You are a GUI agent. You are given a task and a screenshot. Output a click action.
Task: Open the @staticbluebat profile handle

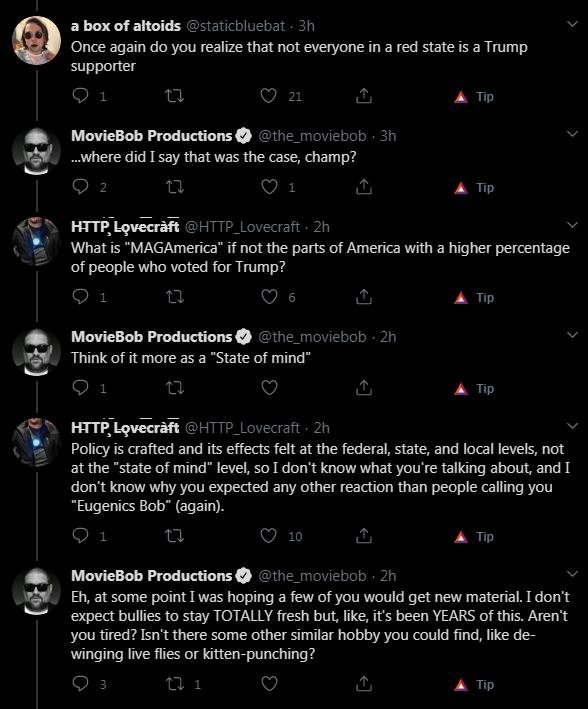pos(236,26)
